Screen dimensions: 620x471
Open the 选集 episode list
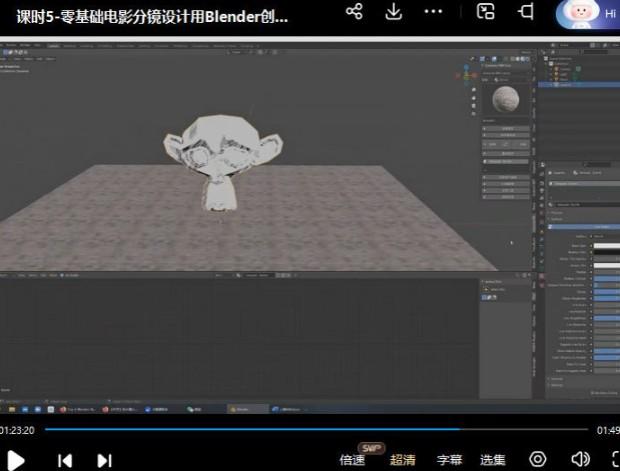493,460
